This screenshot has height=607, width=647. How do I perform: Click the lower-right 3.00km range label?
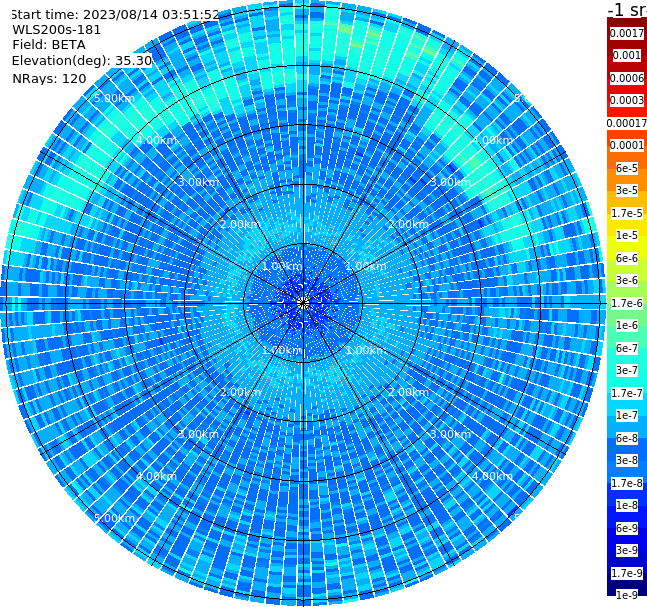pyautogui.click(x=451, y=434)
